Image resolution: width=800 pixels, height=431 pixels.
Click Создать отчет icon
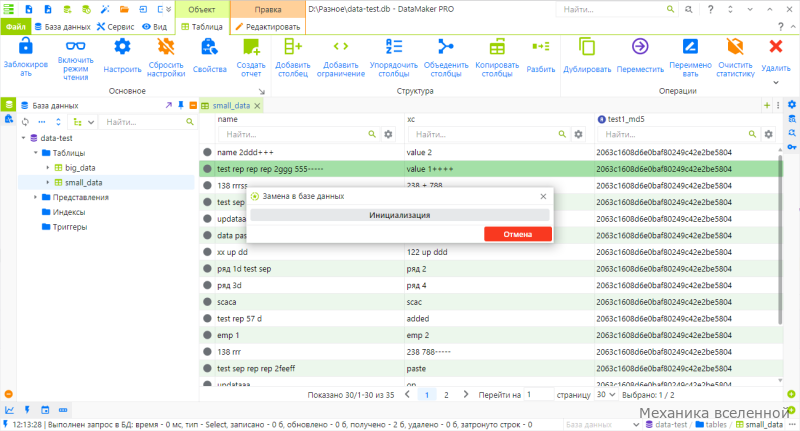point(251,47)
